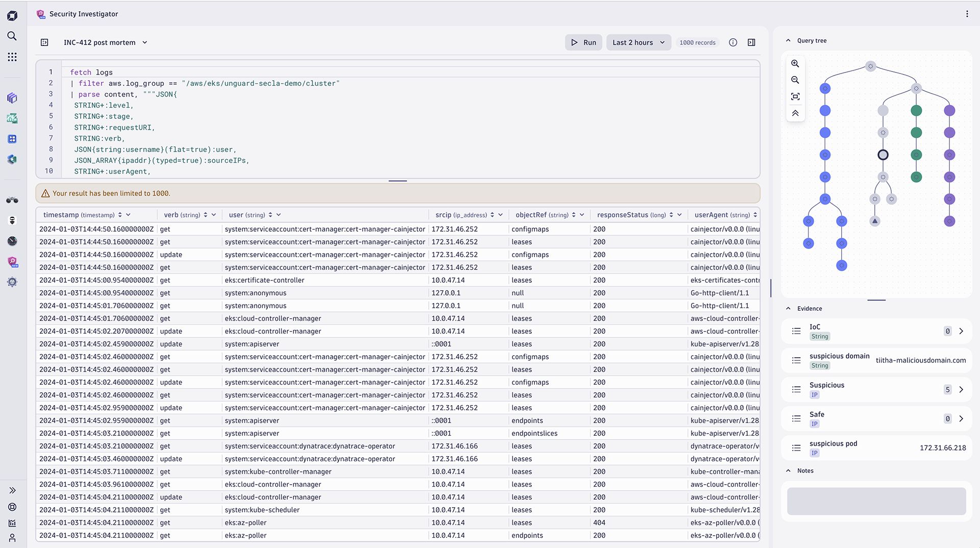Open the query info icon beside Run
Image resolution: width=980 pixels, height=548 pixels.
pyautogui.click(x=733, y=42)
